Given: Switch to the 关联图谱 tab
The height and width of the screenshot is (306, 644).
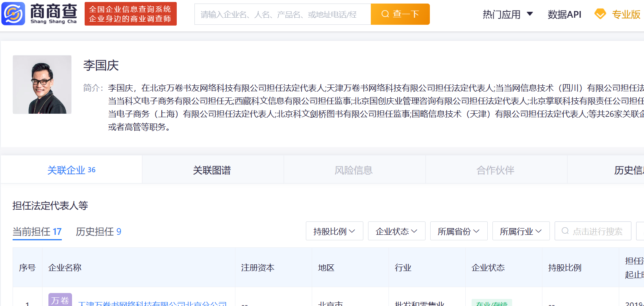Looking at the screenshot, I should coord(212,170).
